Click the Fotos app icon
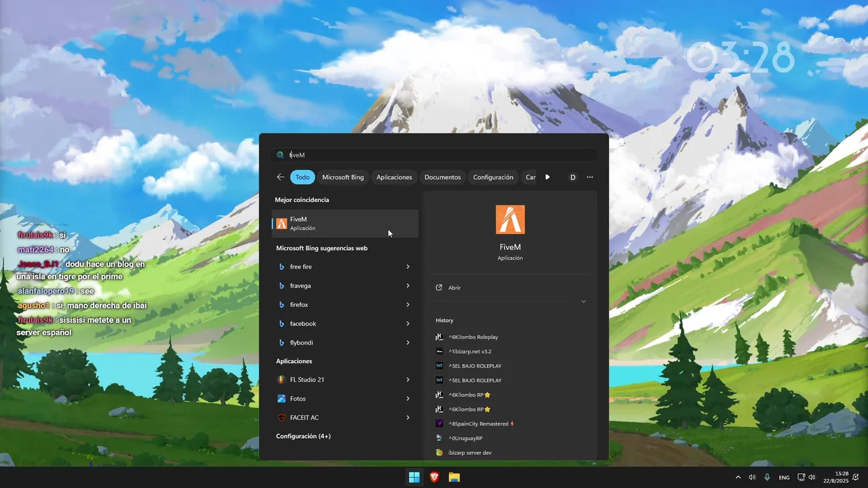The height and width of the screenshot is (488, 868). click(x=281, y=399)
